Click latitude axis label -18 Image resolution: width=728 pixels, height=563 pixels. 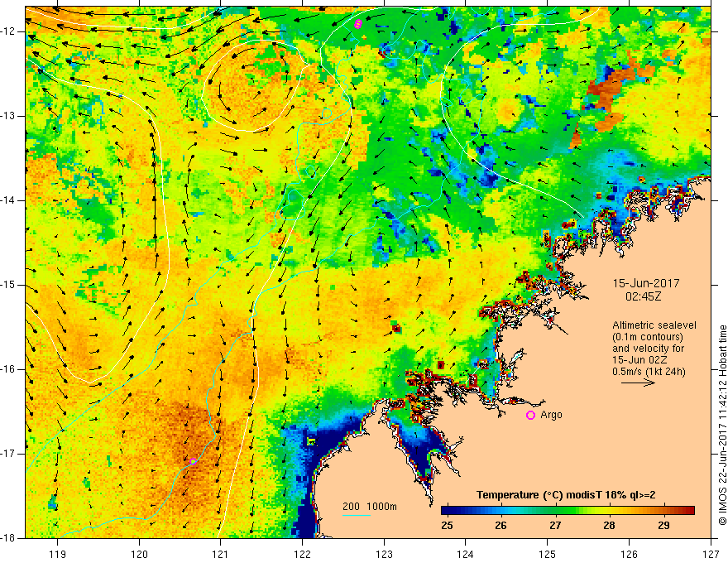pos(8,538)
